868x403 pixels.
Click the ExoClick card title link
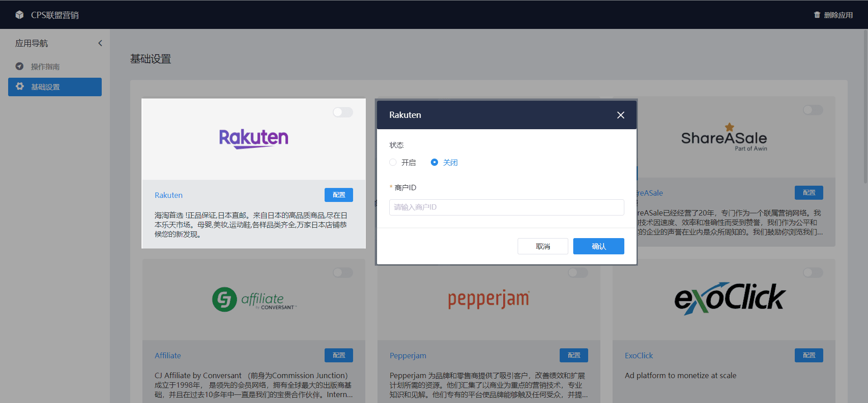(639, 356)
